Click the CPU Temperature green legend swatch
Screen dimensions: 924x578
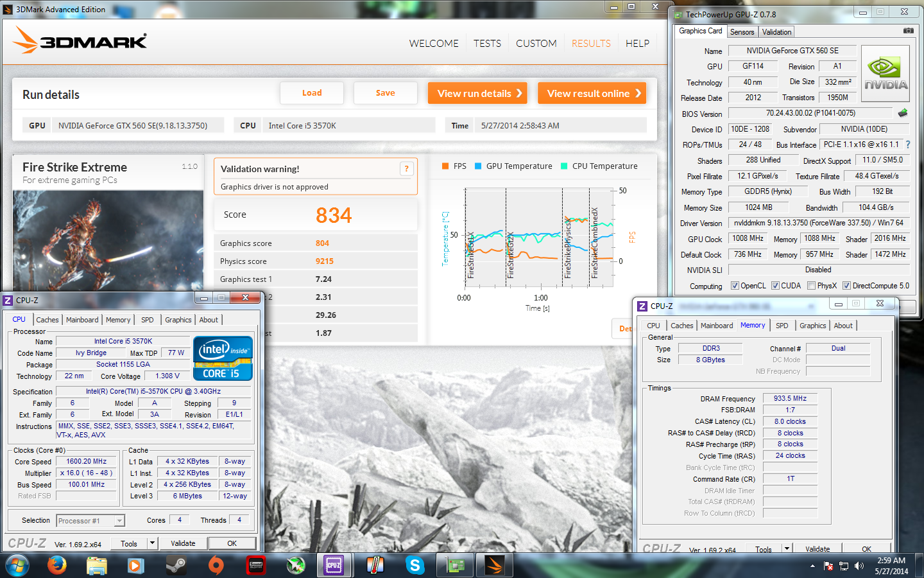tap(564, 166)
